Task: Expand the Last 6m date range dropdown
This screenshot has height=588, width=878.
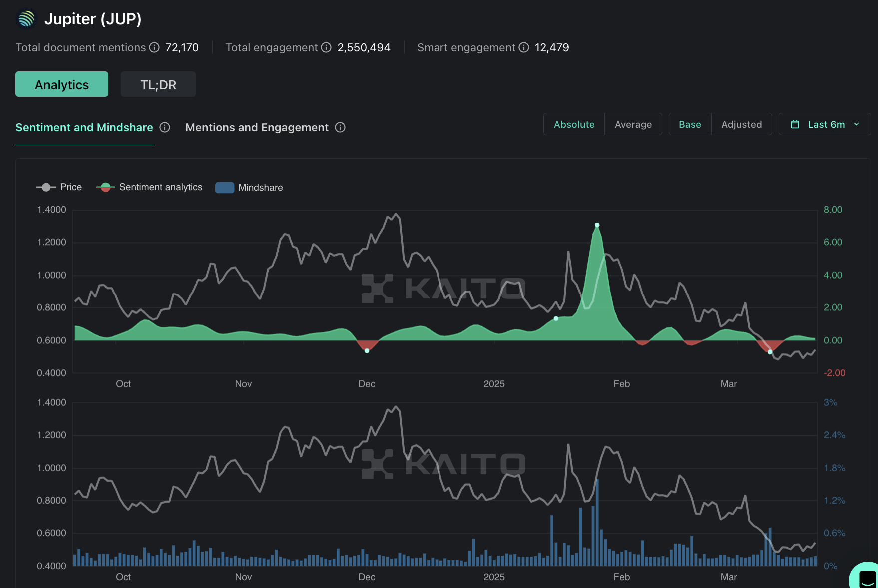Action: 825,124
